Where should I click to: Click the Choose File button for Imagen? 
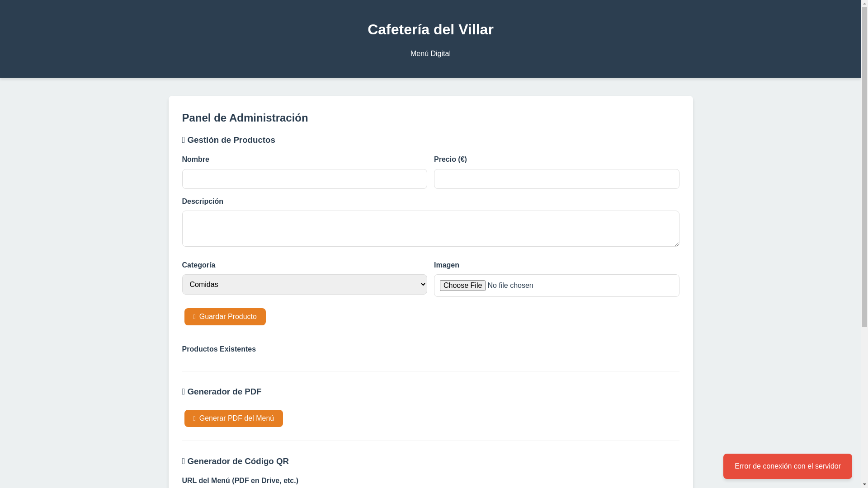(x=462, y=286)
